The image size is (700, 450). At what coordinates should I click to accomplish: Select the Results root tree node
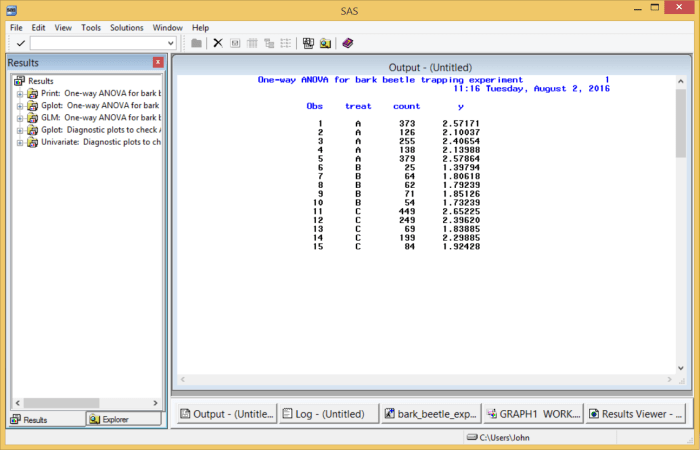point(41,81)
